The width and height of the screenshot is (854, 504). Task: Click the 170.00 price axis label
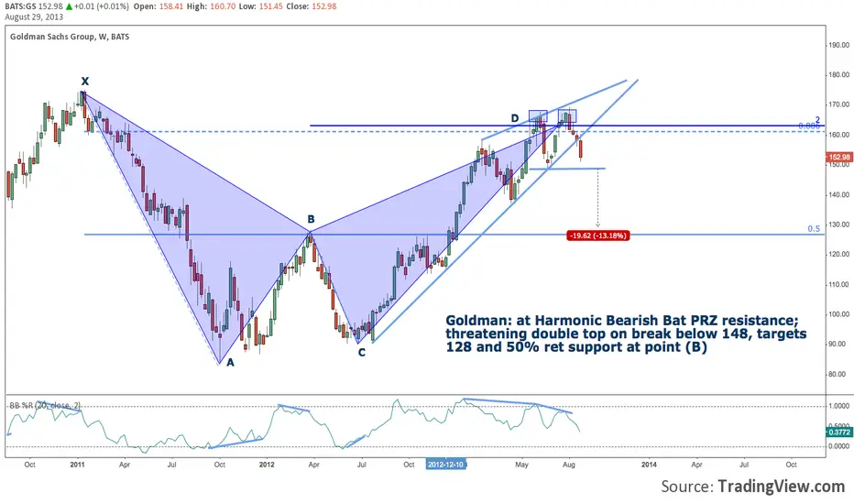click(838, 104)
